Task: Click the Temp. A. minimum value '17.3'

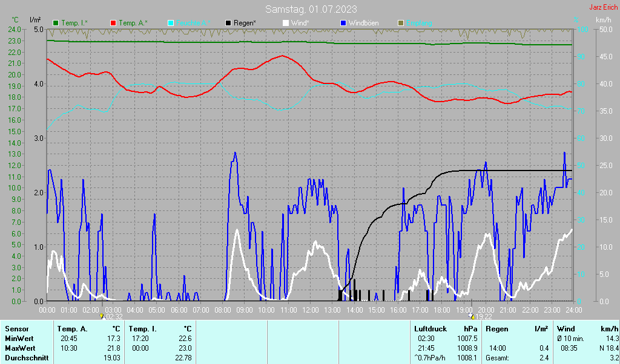Action: (114, 339)
